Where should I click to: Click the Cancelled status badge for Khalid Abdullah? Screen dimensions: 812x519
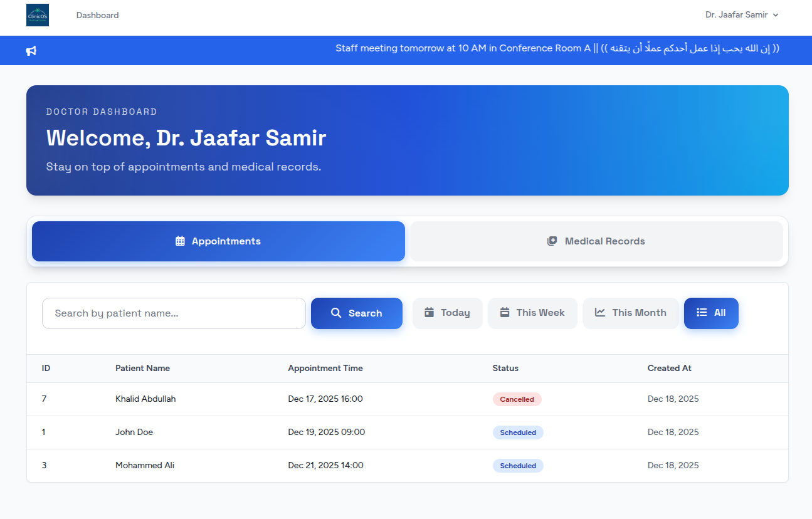517,399
